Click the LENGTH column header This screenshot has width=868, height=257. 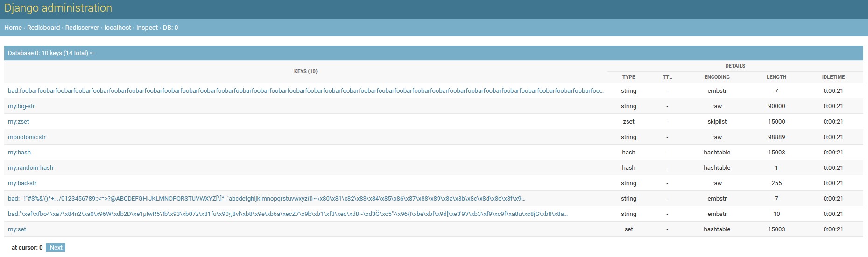(x=776, y=77)
